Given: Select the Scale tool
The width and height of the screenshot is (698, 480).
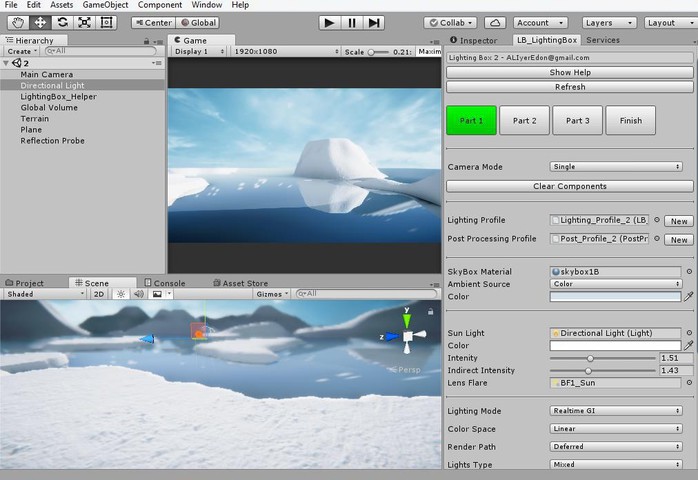Looking at the screenshot, I should (x=84, y=23).
